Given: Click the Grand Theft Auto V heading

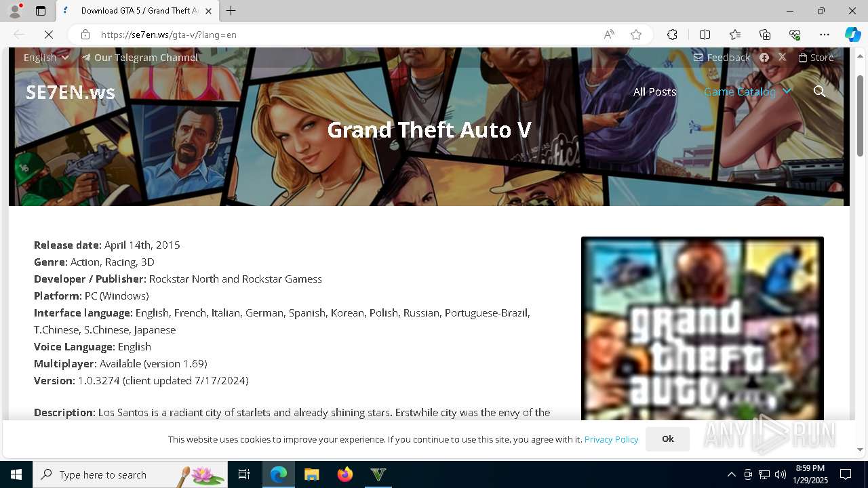Looking at the screenshot, I should pyautogui.click(x=429, y=129).
